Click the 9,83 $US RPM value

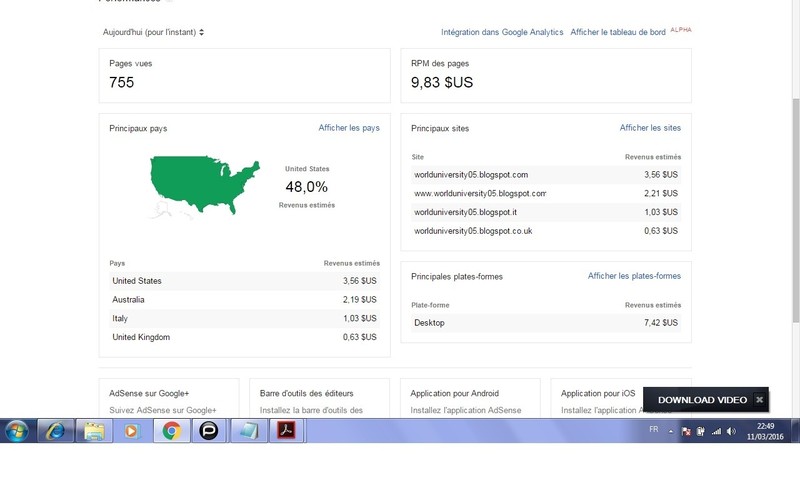point(442,83)
